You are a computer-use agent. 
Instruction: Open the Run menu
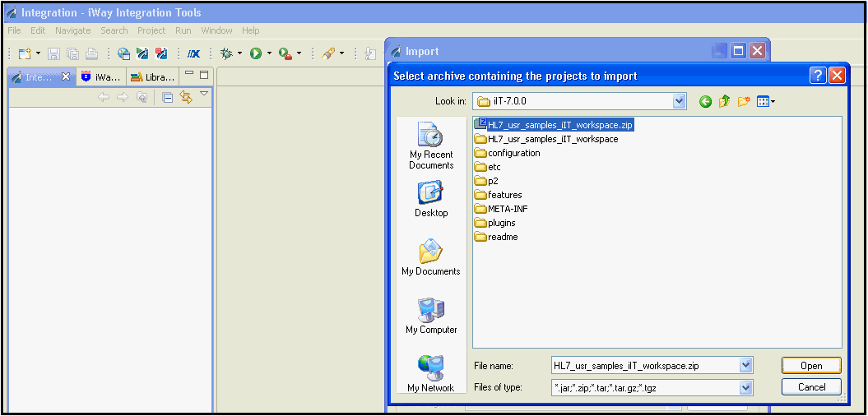point(183,30)
